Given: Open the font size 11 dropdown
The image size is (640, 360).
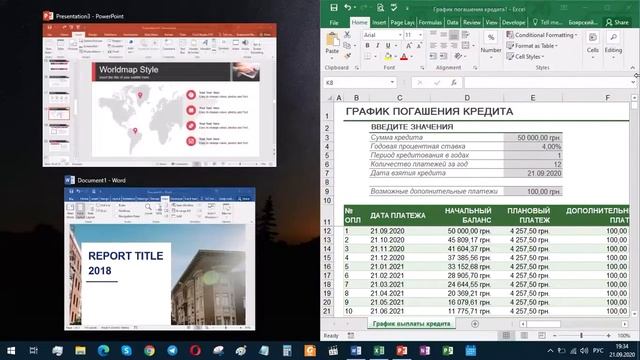Looking at the screenshot, I should point(420,35).
